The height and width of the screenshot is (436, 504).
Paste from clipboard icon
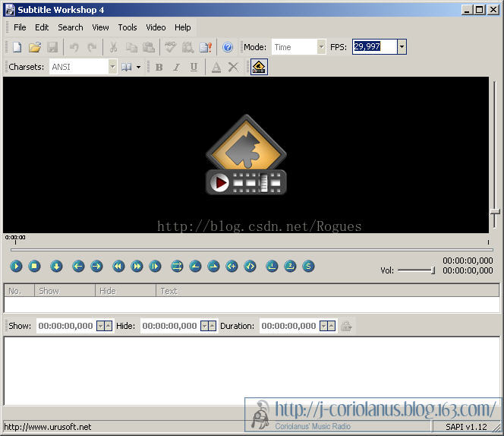pyautogui.click(x=149, y=47)
